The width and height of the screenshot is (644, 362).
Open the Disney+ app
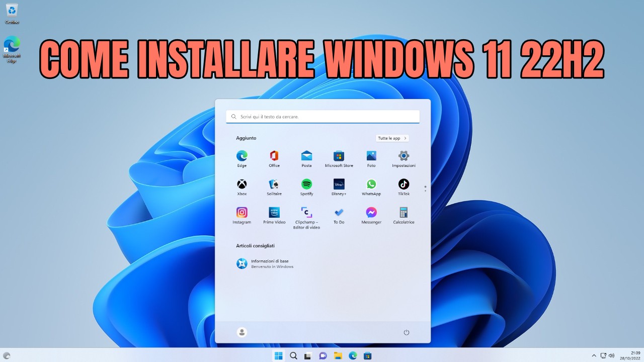pyautogui.click(x=339, y=187)
